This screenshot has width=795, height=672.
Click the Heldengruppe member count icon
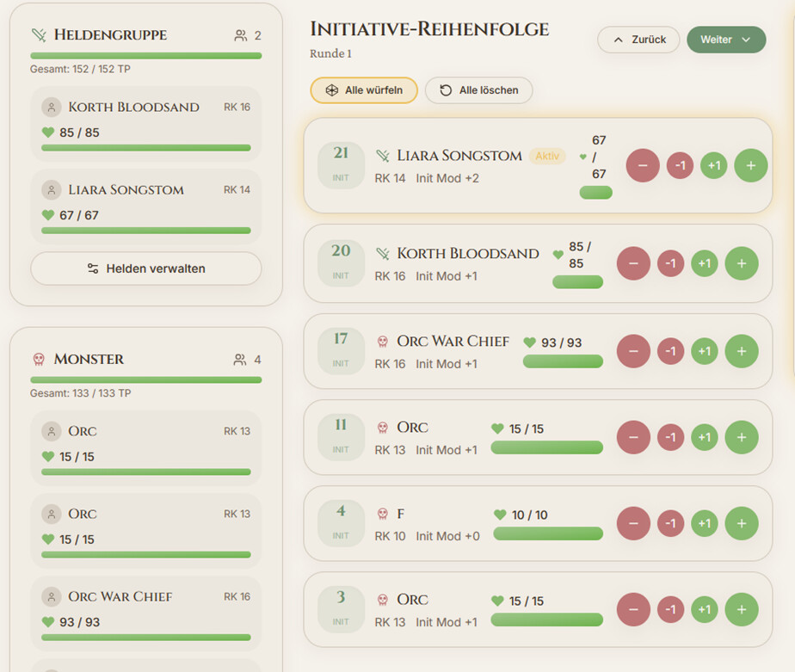pyautogui.click(x=240, y=35)
